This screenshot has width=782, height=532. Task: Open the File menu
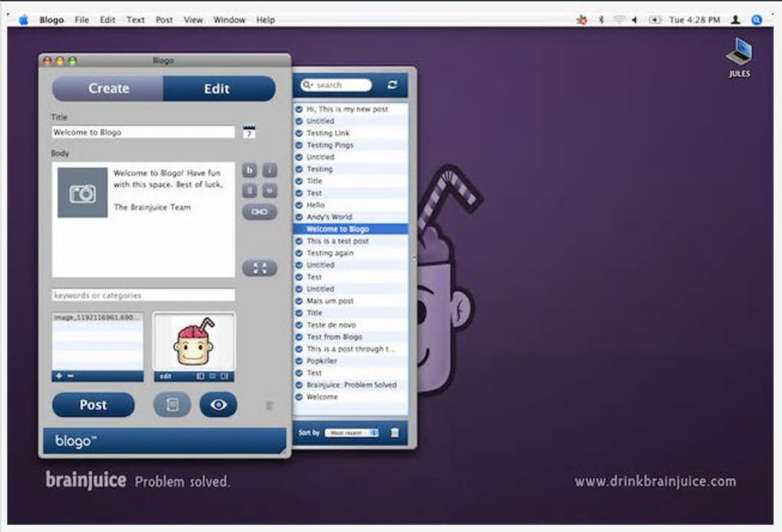click(x=81, y=20)
